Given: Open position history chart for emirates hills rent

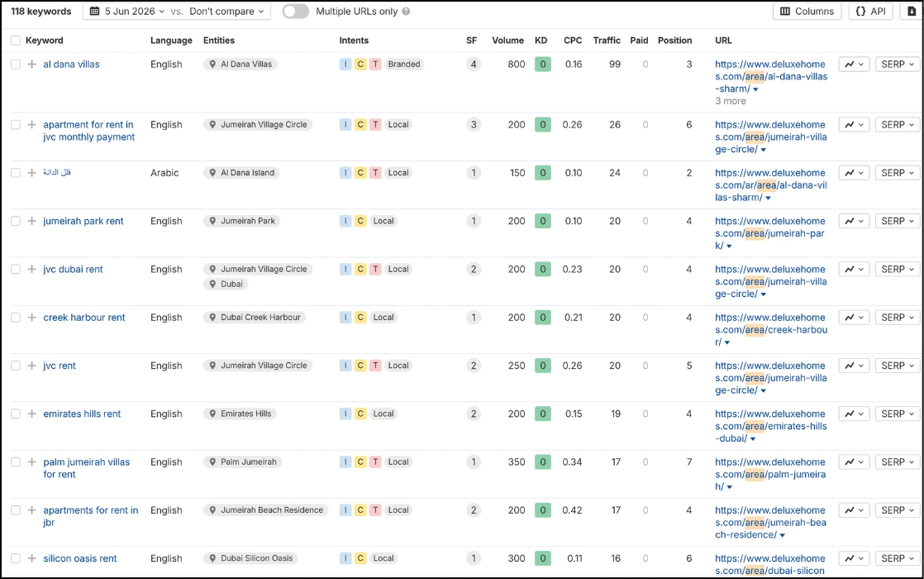Looking at the screenshot, I should pyautogui.click(x=854, y=414).
